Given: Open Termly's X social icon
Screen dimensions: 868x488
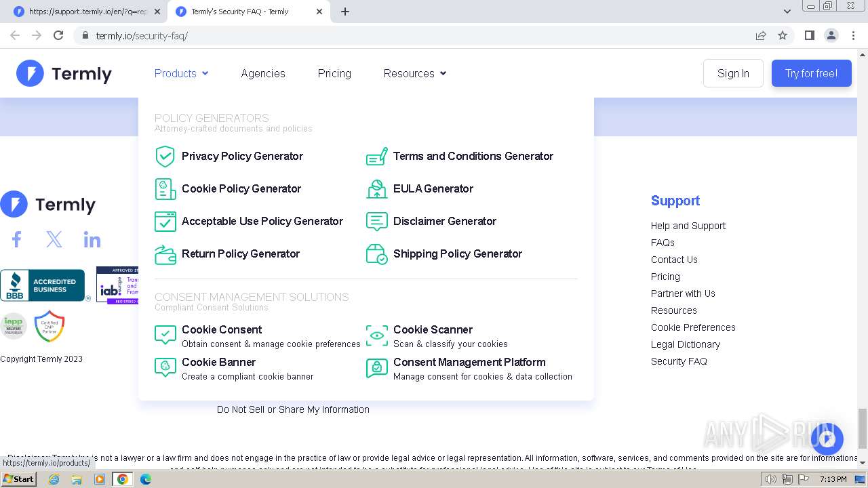Looking at the screenshot, I should [54, 239].
